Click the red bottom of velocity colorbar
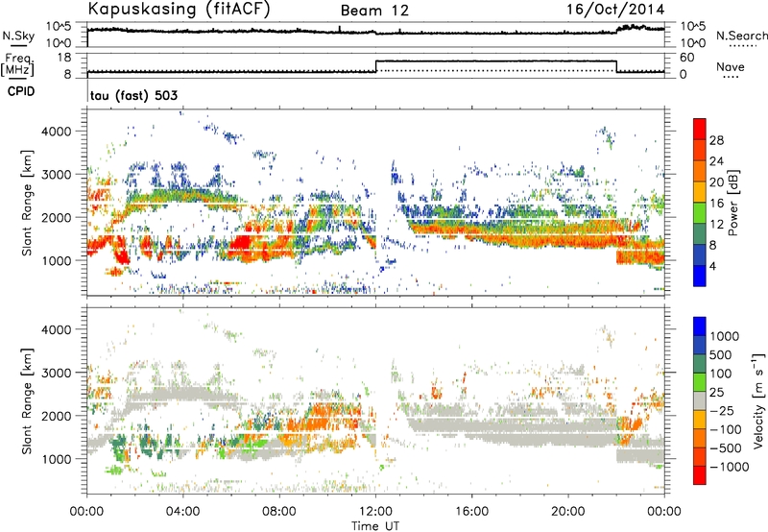Image resolution: width=768 pixels, height=532 pixels. (x=700, y=475)
